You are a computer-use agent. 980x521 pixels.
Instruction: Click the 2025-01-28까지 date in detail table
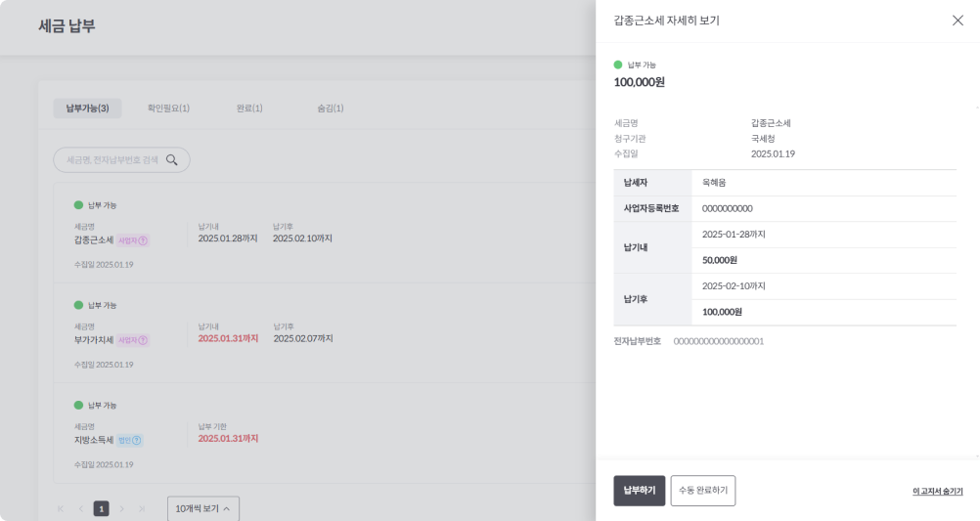click(734, 235)
